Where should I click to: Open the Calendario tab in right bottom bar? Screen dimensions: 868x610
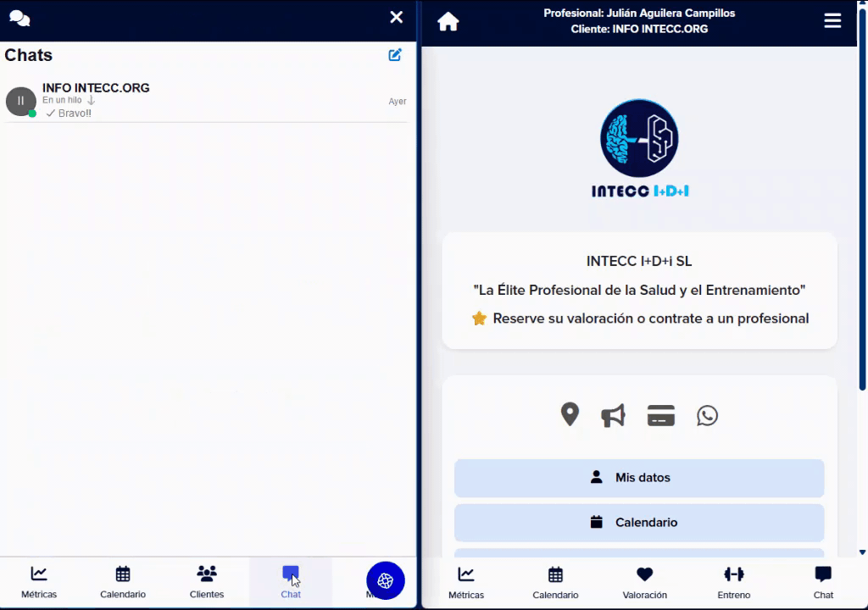pos(555,583)
